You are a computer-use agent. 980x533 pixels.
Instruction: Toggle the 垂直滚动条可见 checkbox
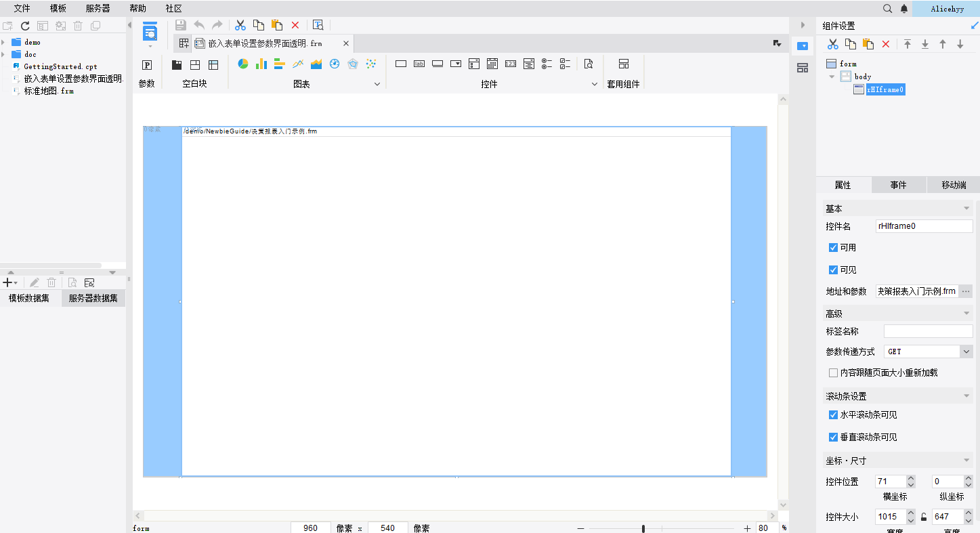tap(834, 437)
